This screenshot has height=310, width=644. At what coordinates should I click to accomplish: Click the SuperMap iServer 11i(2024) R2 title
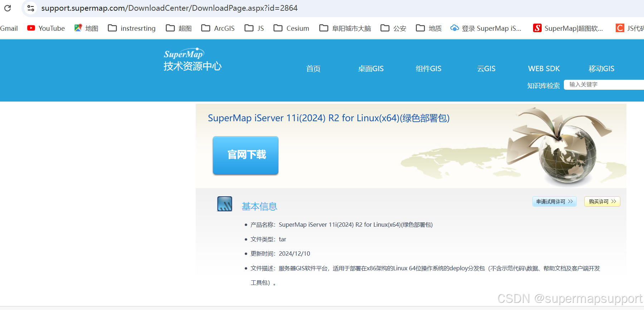click(x=328, y=118)
